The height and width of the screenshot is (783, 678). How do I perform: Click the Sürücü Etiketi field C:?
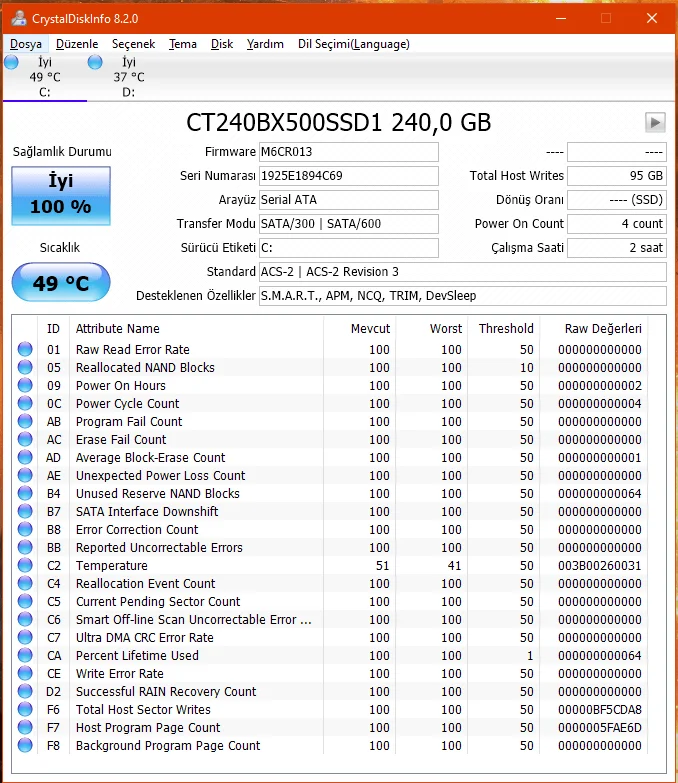coord(348,248)
